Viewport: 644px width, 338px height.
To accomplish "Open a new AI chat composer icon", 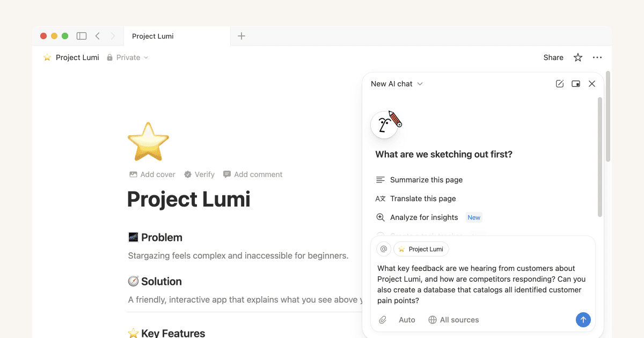I will [559, 84].
